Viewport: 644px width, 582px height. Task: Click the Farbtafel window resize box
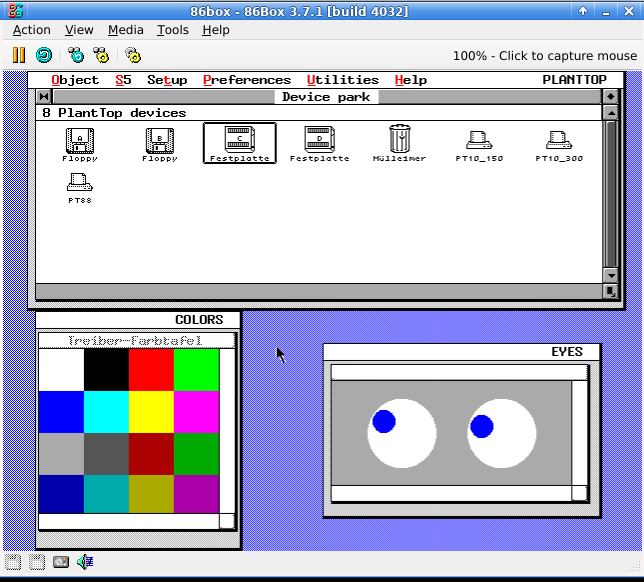(227, 521)
